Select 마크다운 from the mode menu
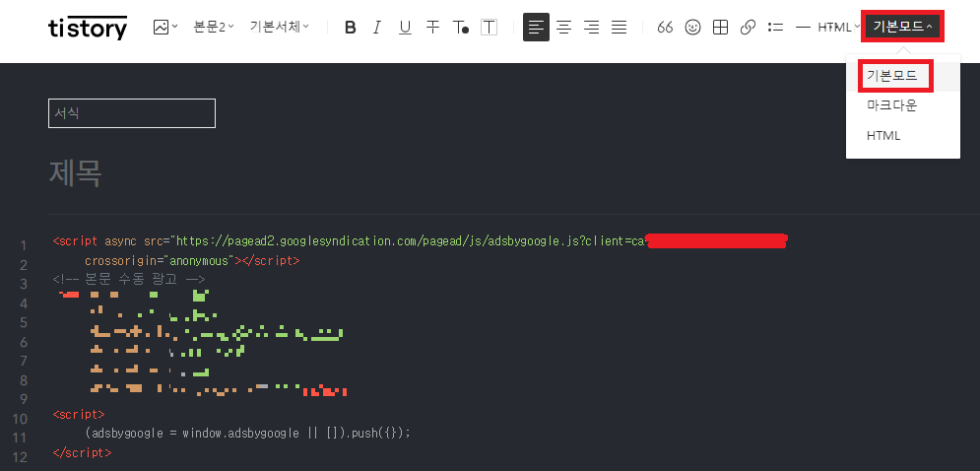Screen dimensions: 980x471 coord(902,105)
